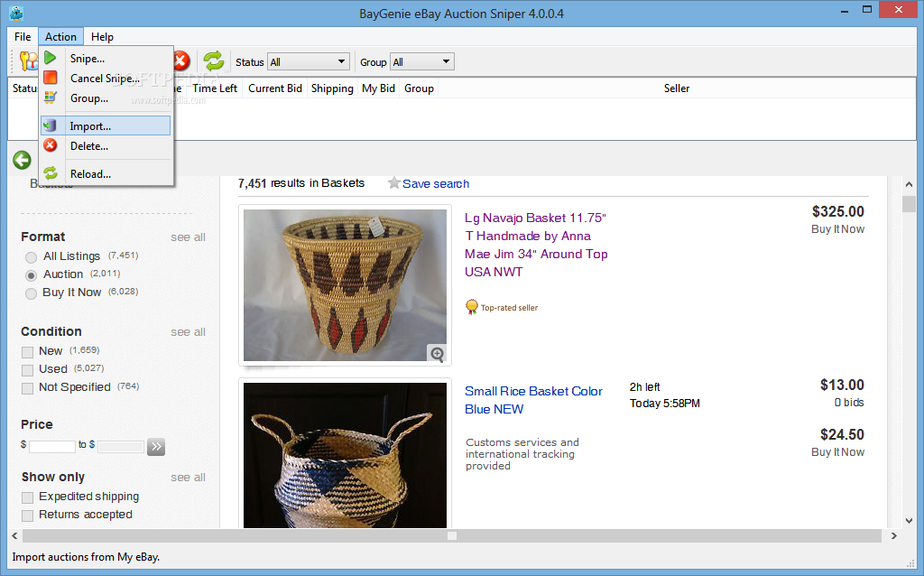Choose Reload... from the Action menu

106,173
